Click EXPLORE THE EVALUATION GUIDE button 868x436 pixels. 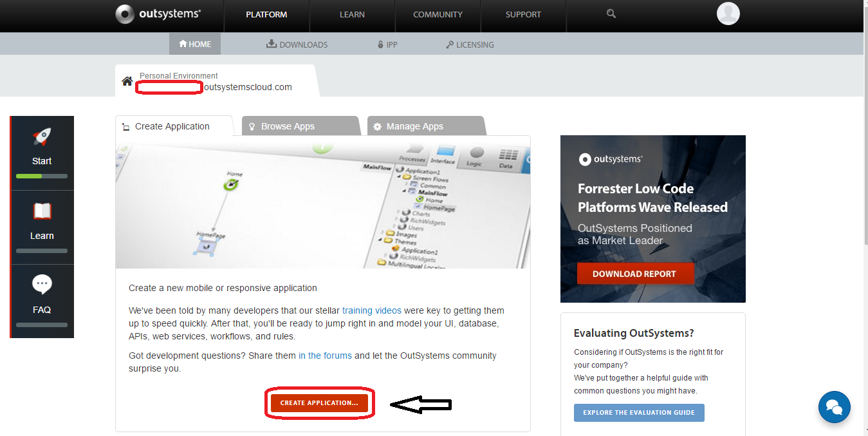(639, 413)
